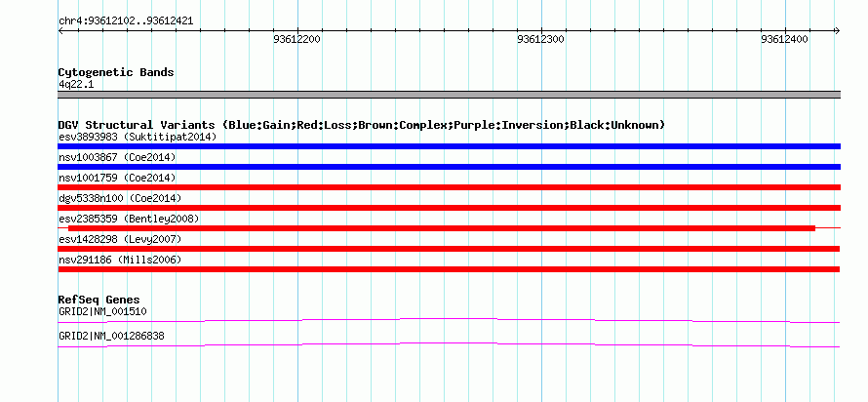Open the nsv1001759 (Coe2014) variant label
The height and width of the screenshot is (402, 868).
coord(117,178)
